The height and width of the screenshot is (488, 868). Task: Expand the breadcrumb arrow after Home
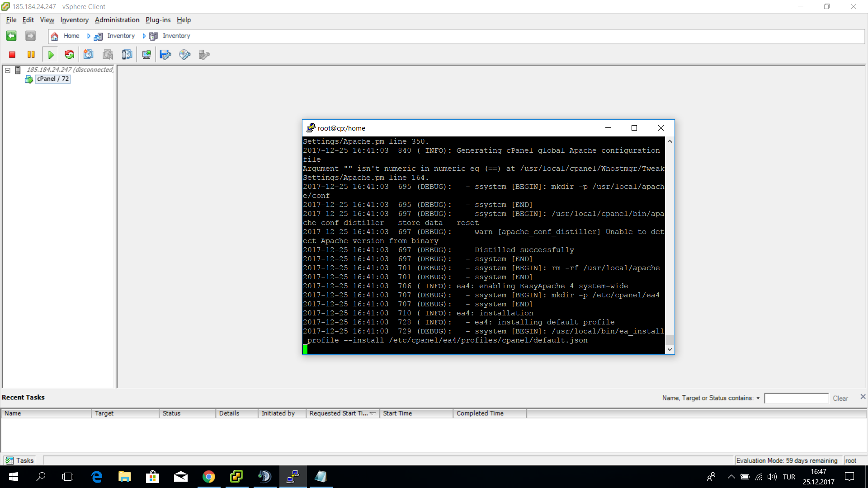(89, 36)
